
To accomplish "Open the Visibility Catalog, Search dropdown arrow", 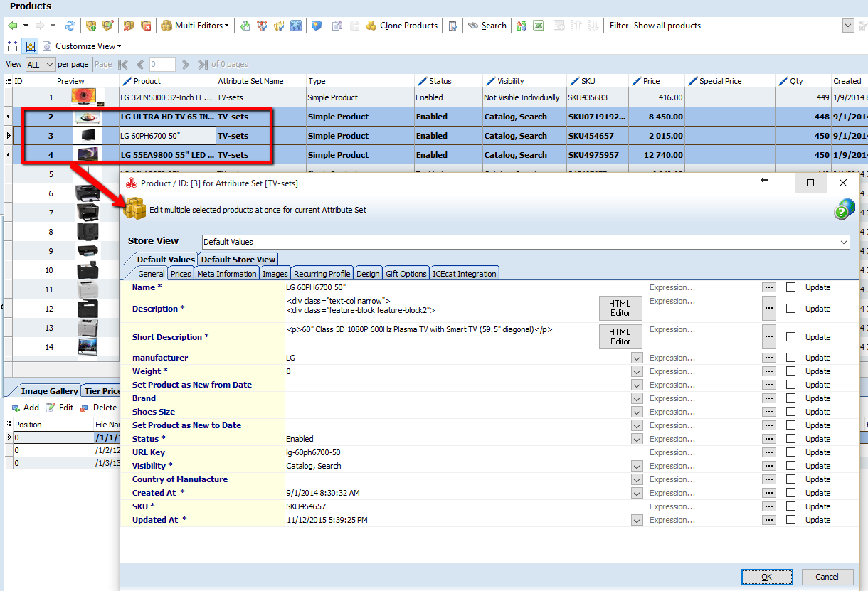I will click(637, 466).
